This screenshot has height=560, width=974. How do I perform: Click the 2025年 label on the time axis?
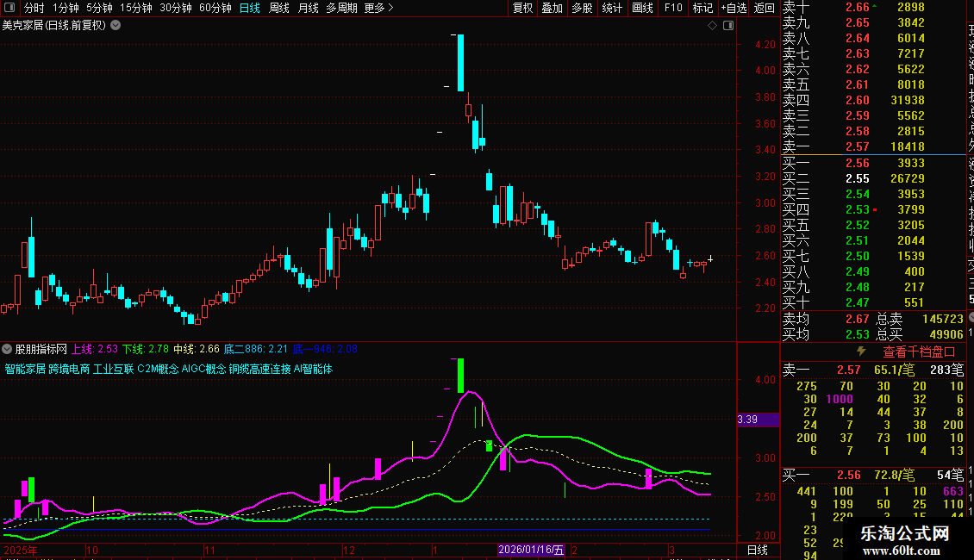coord(21,550)
